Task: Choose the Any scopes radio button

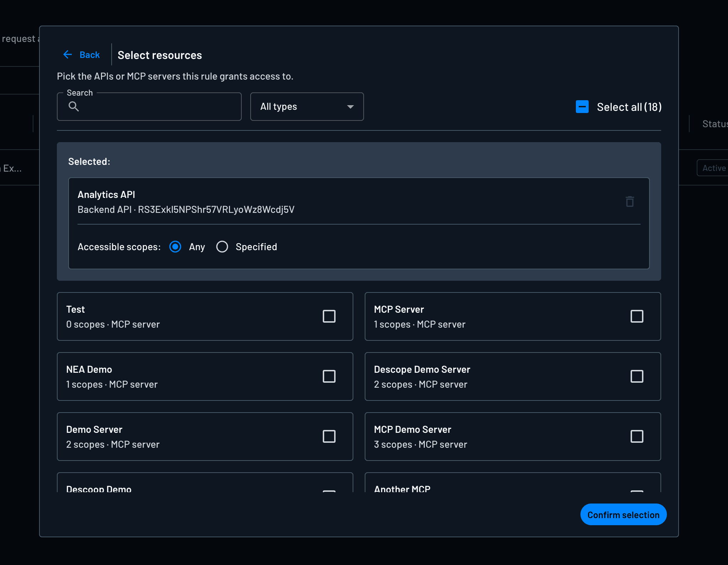Action: pyautogui.click(x=175, y=247)
